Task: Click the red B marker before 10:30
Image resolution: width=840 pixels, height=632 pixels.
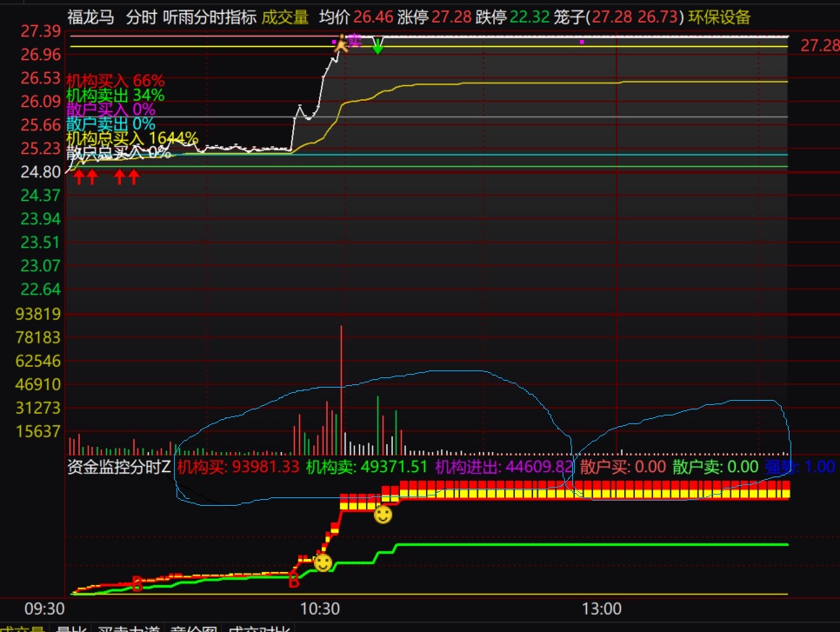Action: [294, 580]
